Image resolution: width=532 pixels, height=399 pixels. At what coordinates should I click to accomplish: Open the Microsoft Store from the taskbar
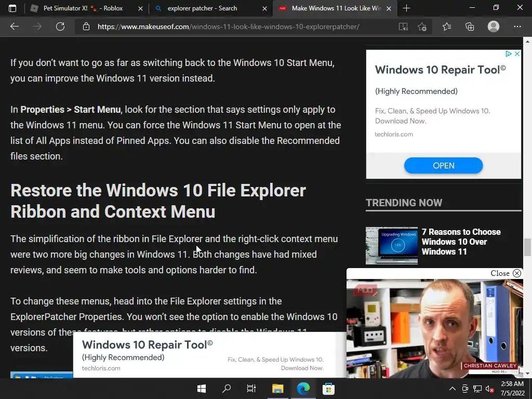point(328,389)
